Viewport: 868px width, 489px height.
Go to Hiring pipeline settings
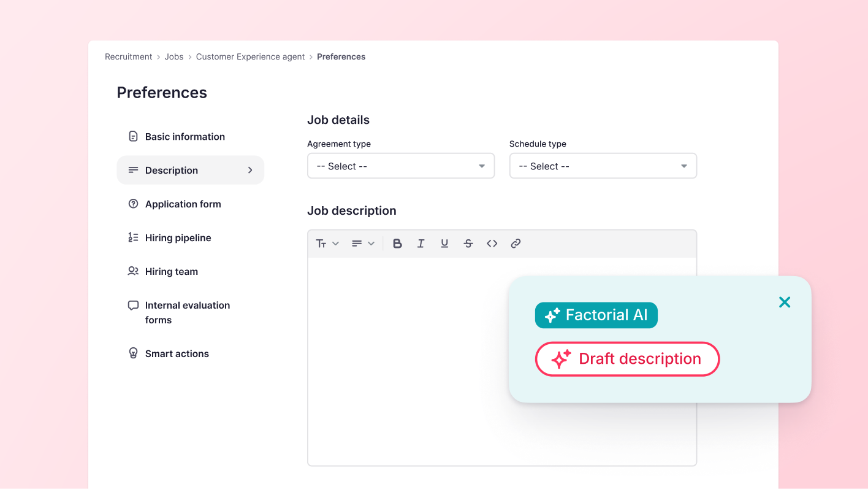click(x=178, y=238)
